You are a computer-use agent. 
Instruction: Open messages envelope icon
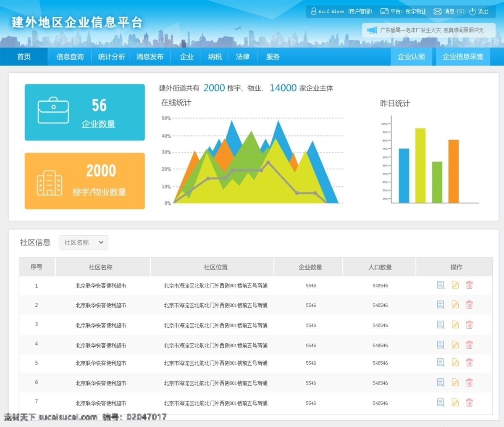point(437,11)
